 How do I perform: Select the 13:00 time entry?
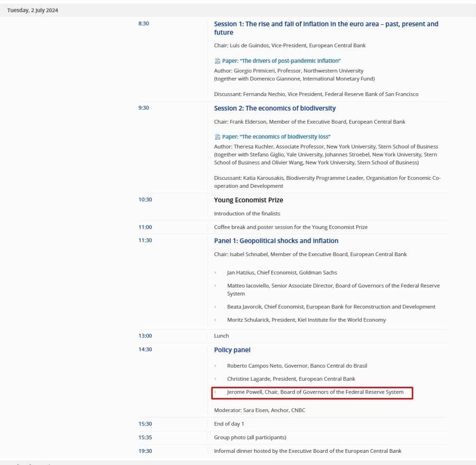coord(145,336)
